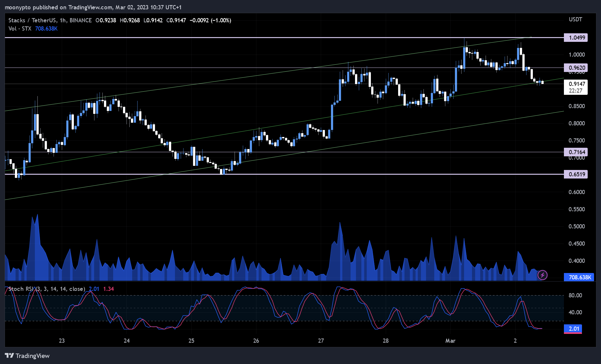601x364 pixels.
Task: Click the low value L0.9142 in header
Action: 153,20
